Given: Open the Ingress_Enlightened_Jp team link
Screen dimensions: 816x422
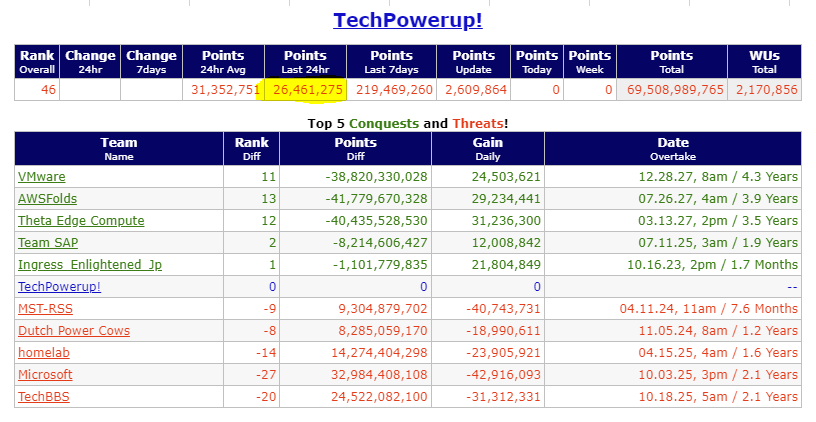Looking at the screenshot, I should pyautogui.click(x=90, y=265).
